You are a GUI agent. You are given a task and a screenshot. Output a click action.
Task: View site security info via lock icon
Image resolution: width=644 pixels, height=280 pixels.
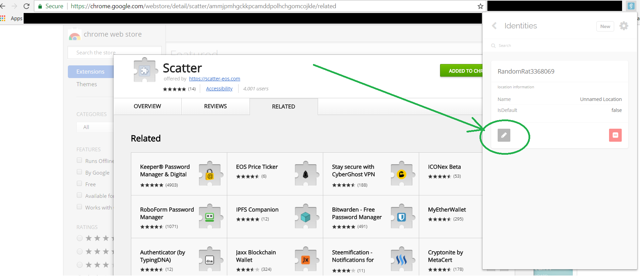(40, 6)
